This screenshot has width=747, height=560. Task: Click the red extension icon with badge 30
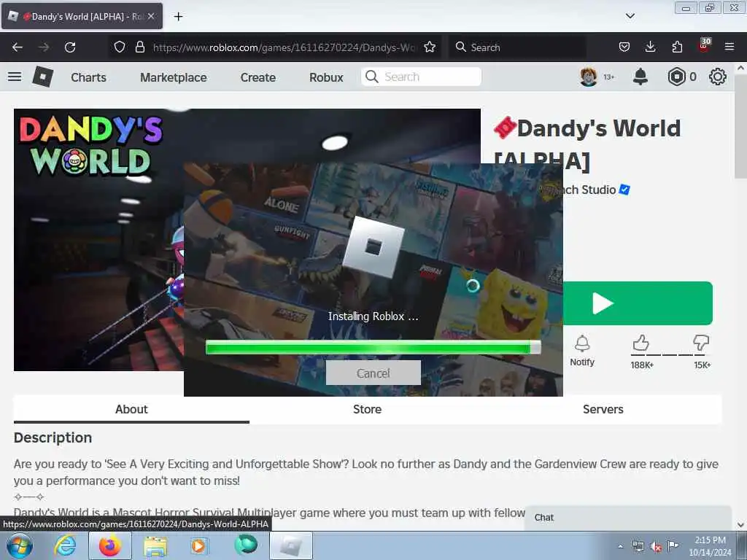coord(704,45)
